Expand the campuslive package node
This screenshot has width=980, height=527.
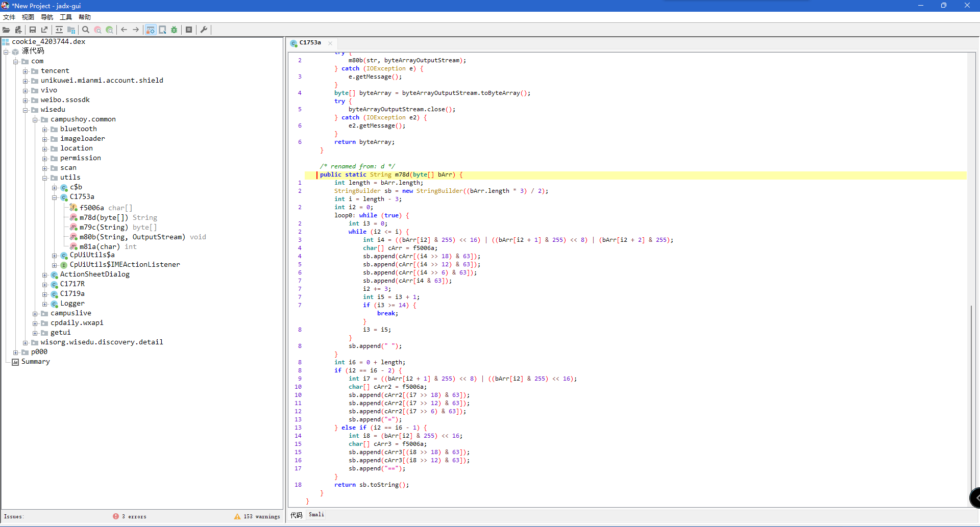35,313
